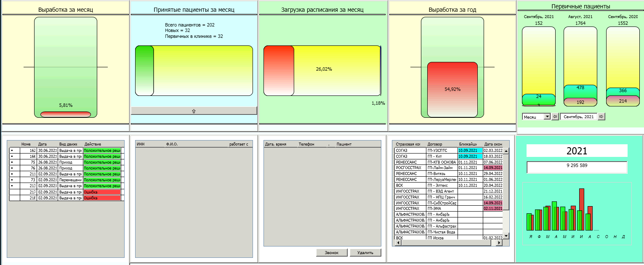This screenshot has width=644, height=265.
Task: Click the next period right arrow button
Action: [601, 117]
